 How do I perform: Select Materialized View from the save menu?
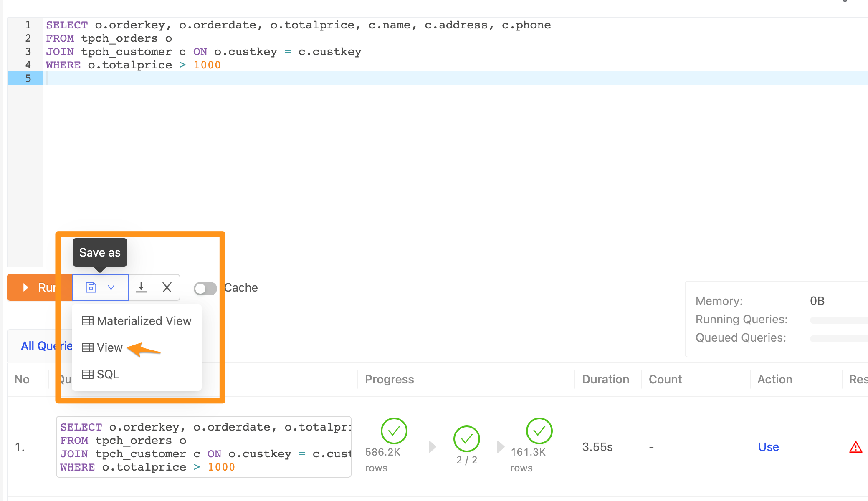click(137, 321)
